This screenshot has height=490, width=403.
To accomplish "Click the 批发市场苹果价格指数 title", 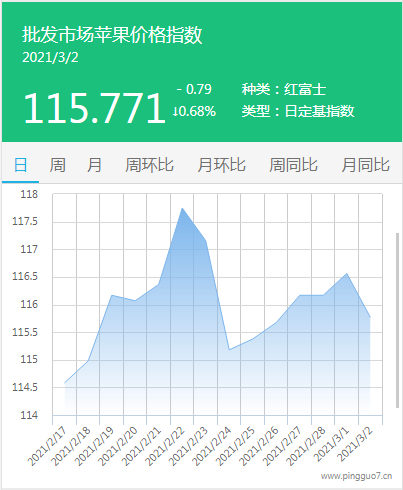I will tap(112, 35).
